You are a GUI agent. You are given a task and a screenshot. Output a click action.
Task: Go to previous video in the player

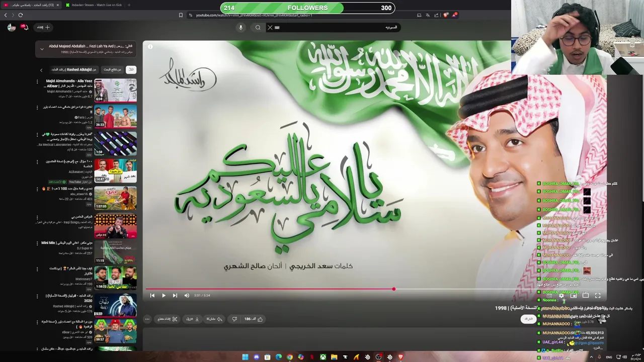pos(152,296)
